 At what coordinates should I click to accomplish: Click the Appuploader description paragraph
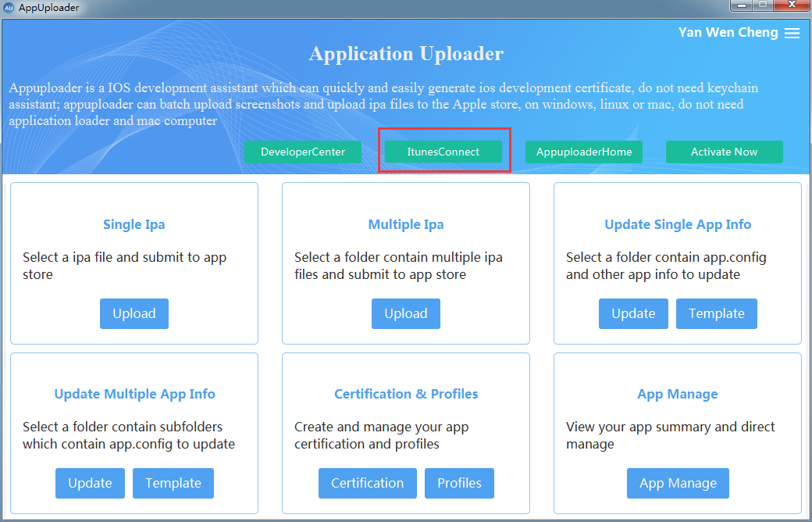[x=383, y=104]
